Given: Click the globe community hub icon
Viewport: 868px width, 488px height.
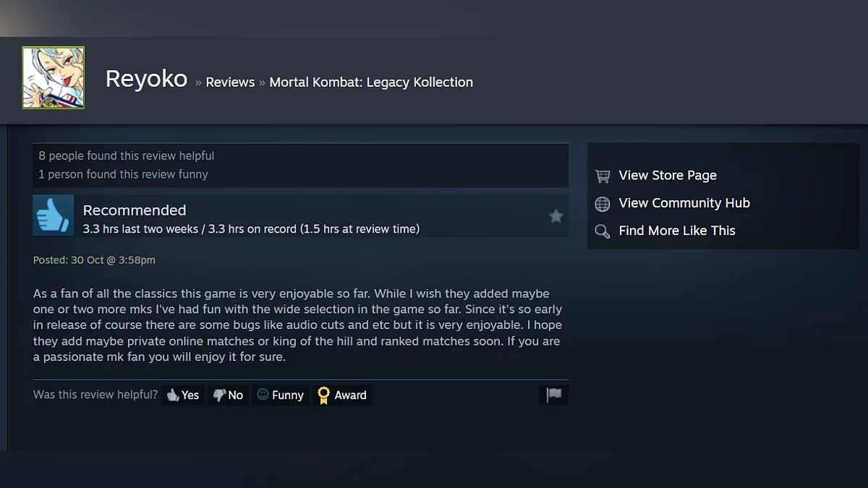Looking at the screenshot, I should 602,204.
